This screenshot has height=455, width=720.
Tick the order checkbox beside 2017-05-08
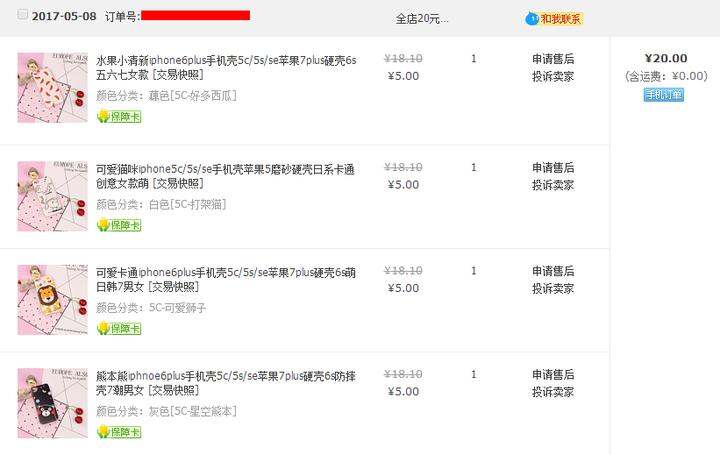point(22,14)
